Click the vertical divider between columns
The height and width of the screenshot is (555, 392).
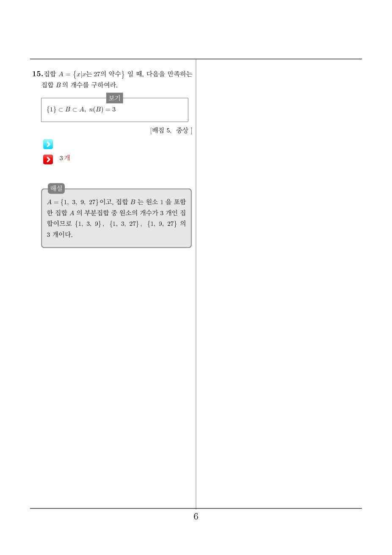pos(196,284)
